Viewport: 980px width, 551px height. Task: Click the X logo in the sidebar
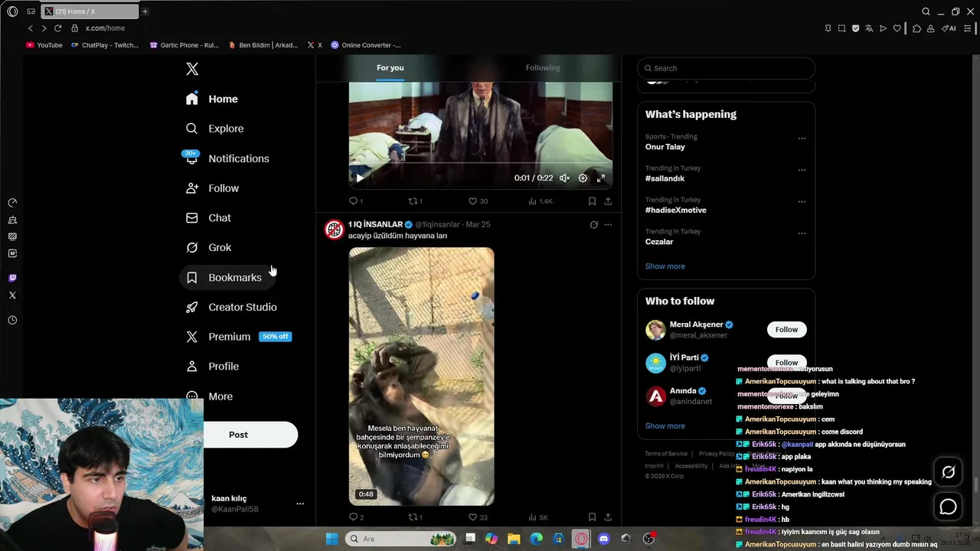click(192, 69)
